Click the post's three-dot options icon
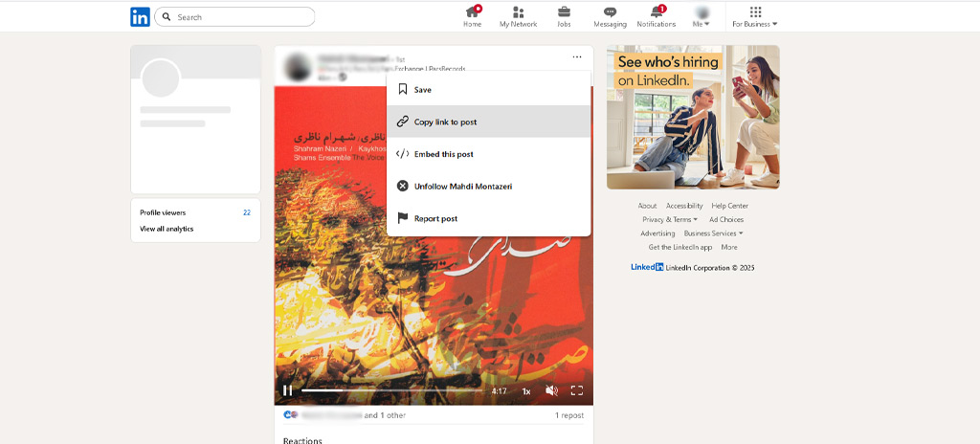980x444 pixels. tap(577, 57)
